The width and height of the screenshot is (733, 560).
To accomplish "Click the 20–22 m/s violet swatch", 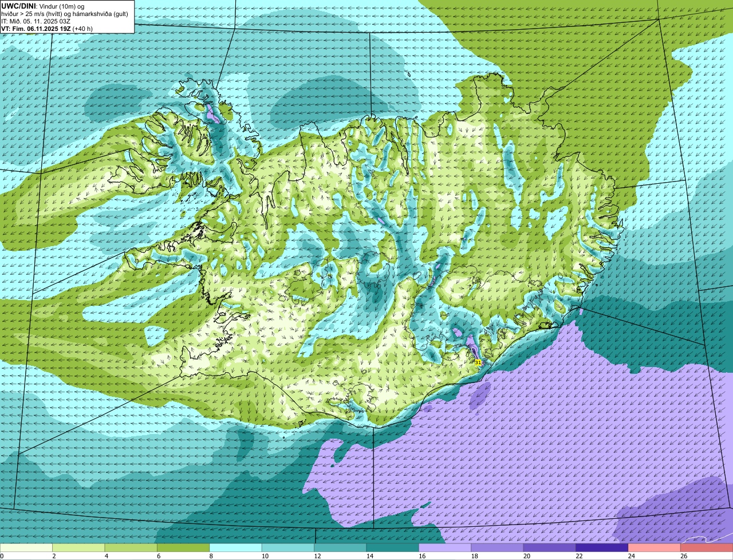I will tap(550, 547).
